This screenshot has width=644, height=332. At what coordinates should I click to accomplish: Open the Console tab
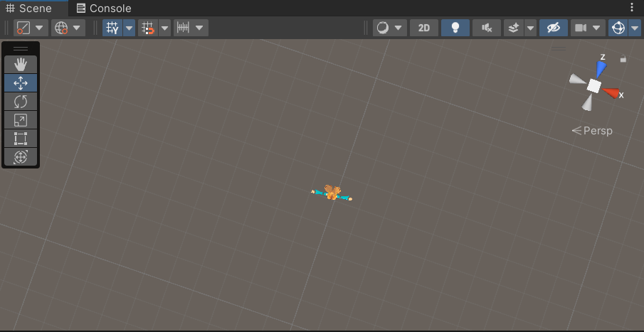click(104, 9)
